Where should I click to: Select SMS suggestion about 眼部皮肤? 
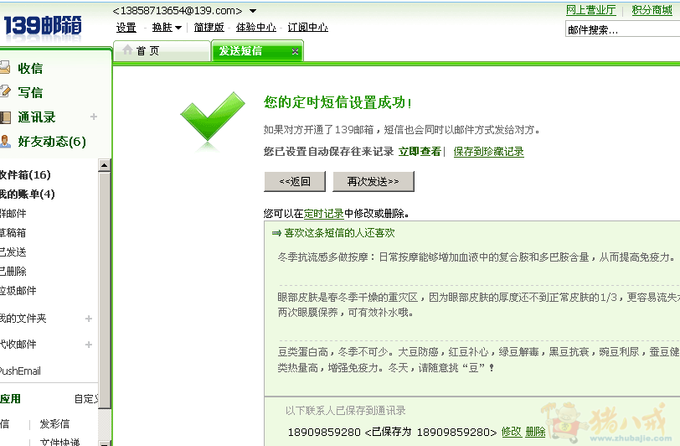[x=479, y=305]
